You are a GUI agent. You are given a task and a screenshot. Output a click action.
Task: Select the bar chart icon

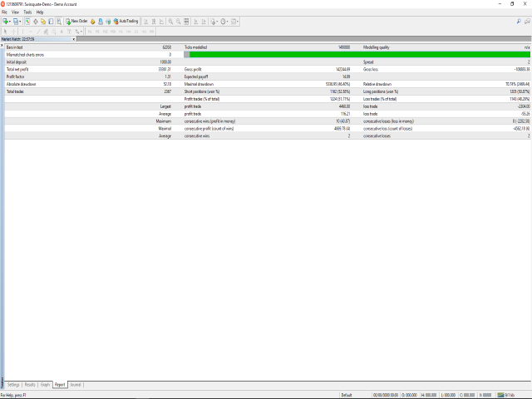click(146, 22)
